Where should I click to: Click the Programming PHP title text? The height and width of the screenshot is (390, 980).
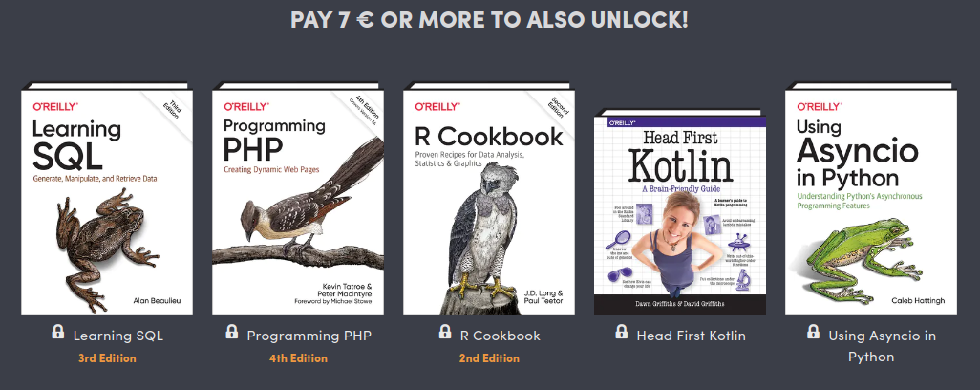pos(309,336)
